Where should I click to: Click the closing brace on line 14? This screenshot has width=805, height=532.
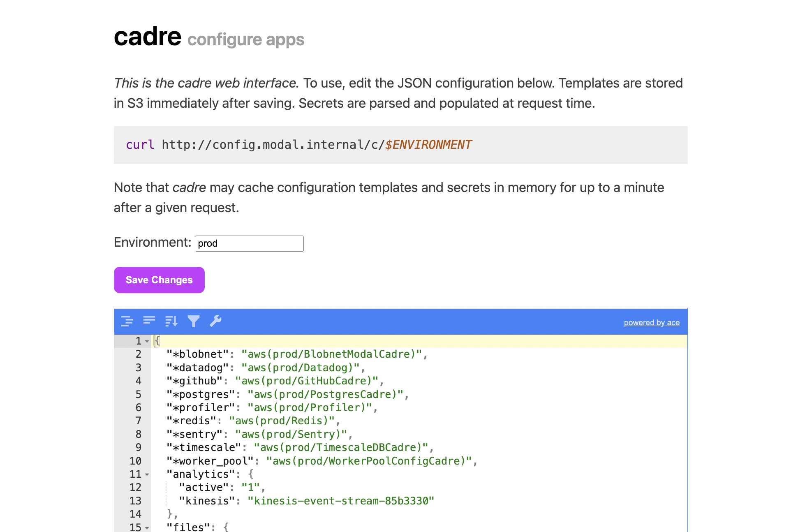tap(170, 514)
